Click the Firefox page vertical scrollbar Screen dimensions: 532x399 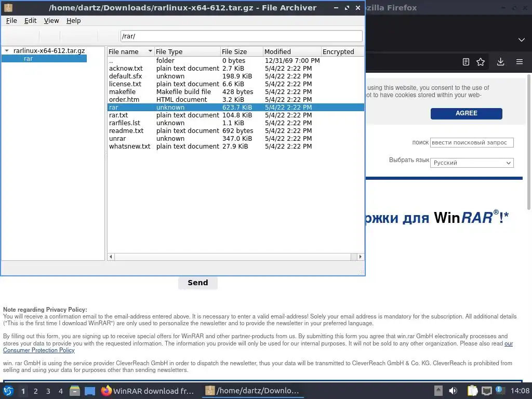[528, 142]
